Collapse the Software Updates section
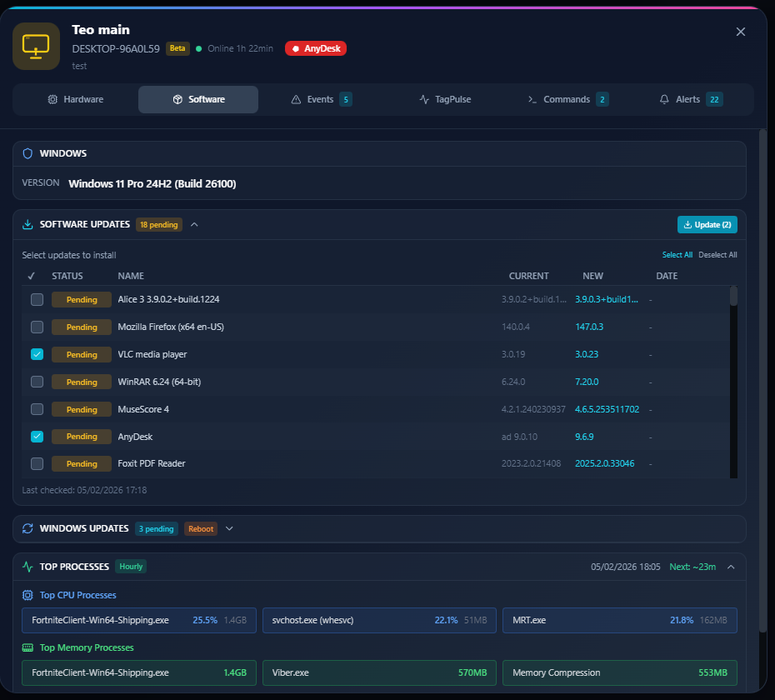Viewport: 775px width, 700px height. (194, 224)
